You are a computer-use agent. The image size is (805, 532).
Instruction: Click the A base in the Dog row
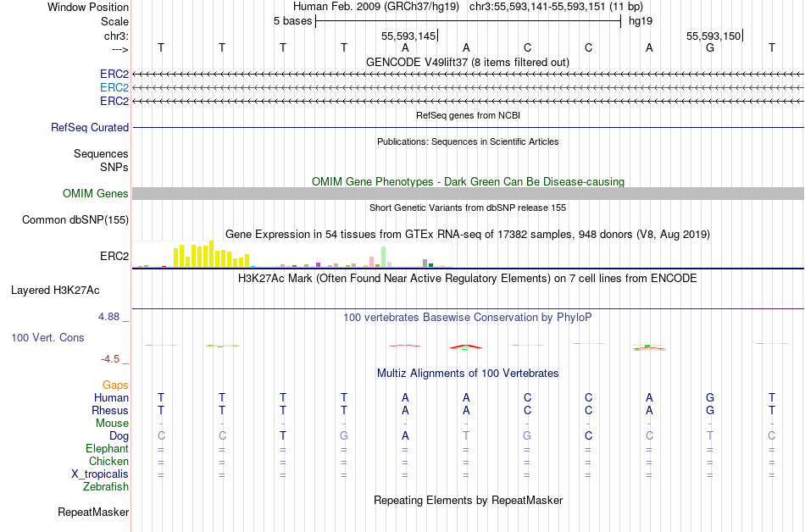[405, 436]
